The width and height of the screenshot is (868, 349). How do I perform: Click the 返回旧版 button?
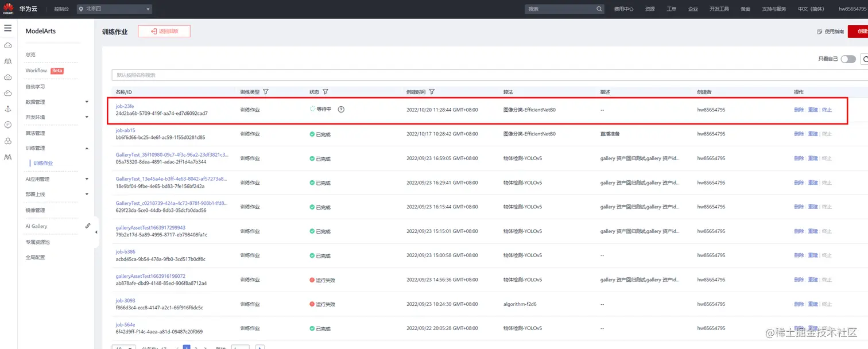pyautogui.click(x=164, y=32)
